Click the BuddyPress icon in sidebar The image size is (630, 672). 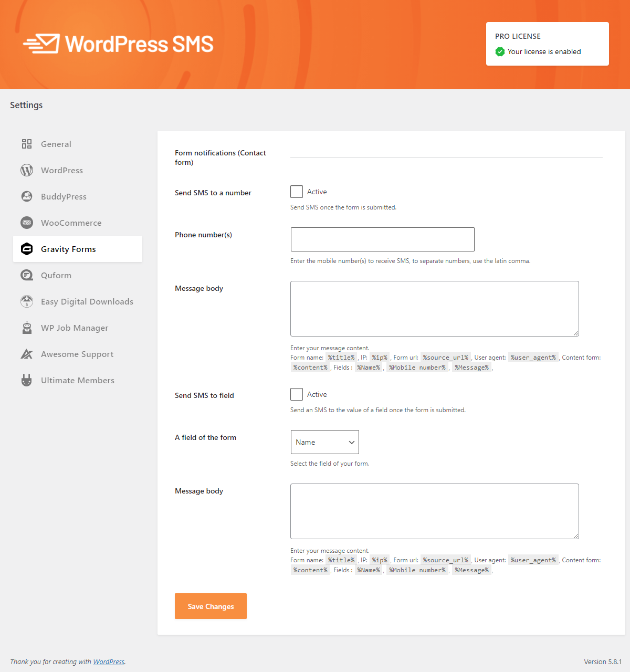click(x=27, y=196)
